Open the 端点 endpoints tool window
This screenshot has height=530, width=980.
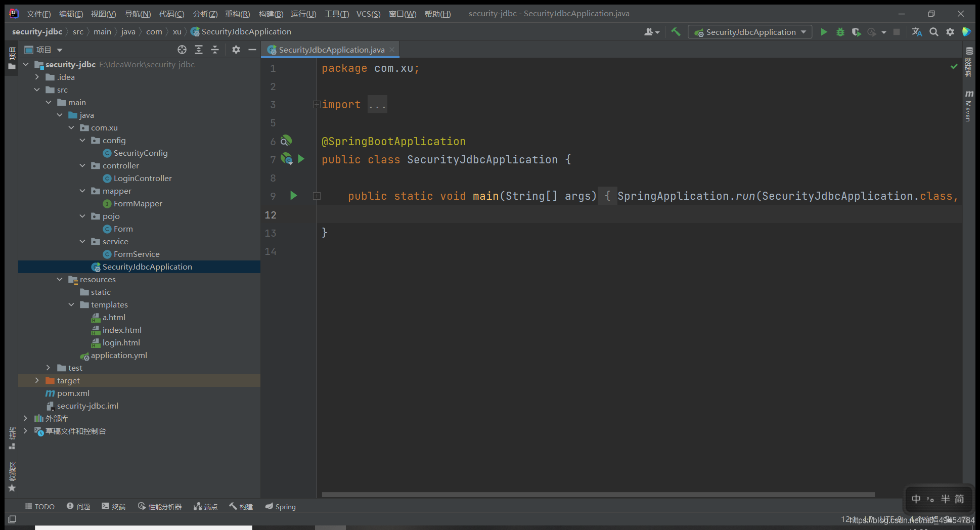click(206, 506)
